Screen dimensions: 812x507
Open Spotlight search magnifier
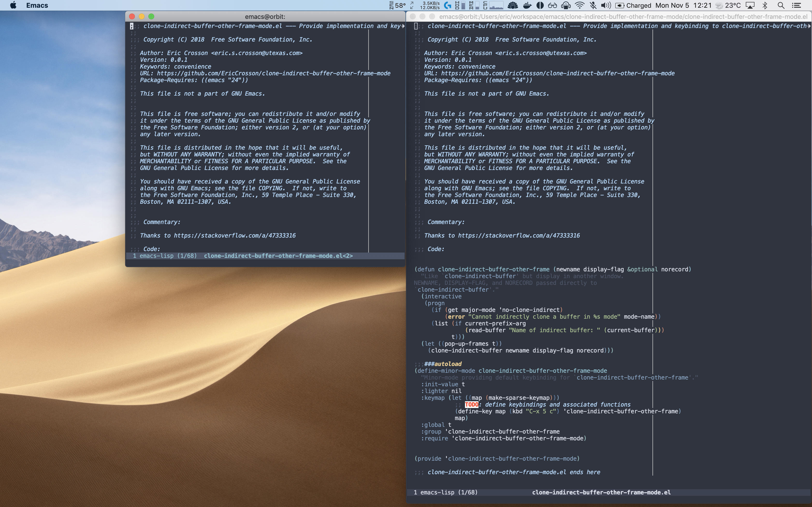pyautogui.click(x=781, y=5)
